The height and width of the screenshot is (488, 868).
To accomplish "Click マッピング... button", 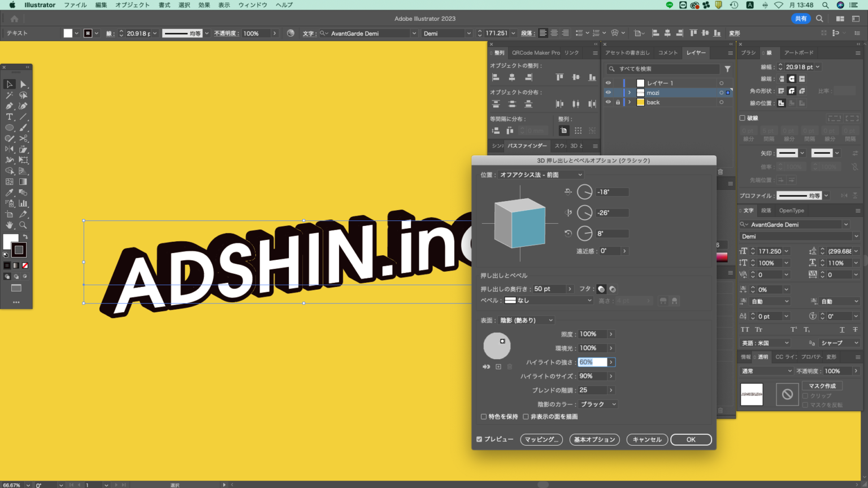I will (x=541, y=439).
